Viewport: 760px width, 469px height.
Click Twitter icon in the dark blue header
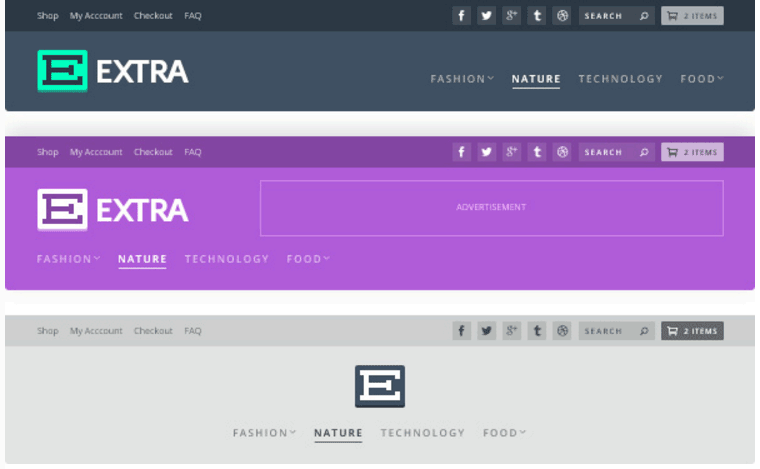486,16
